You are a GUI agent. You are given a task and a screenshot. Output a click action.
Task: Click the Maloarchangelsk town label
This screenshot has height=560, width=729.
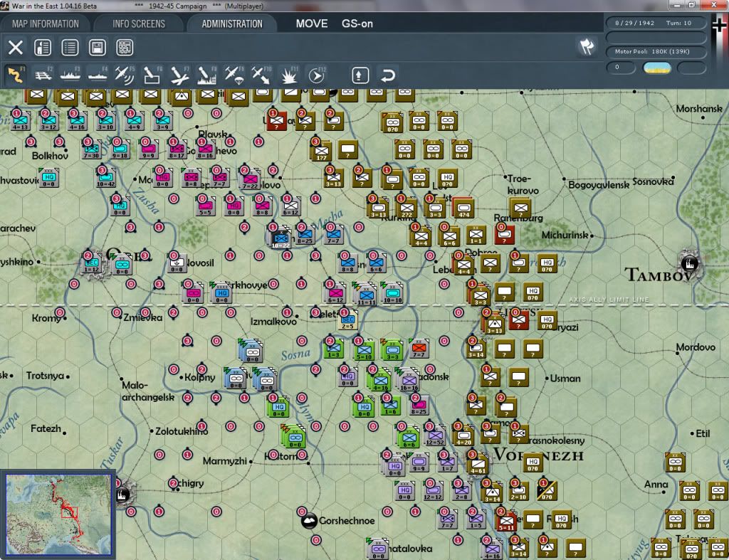coord(148,391)
